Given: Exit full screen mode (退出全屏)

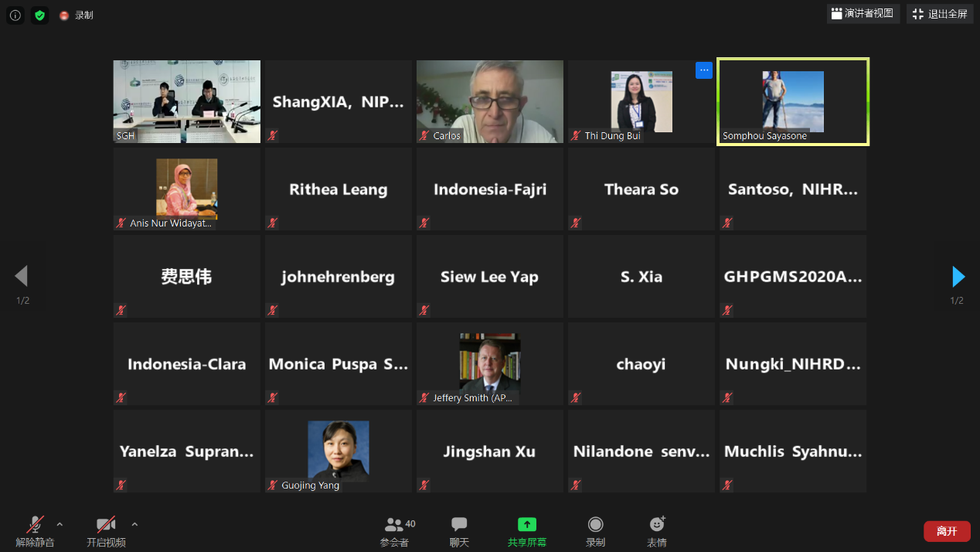Looking at the screenshot, I should 940,14.
